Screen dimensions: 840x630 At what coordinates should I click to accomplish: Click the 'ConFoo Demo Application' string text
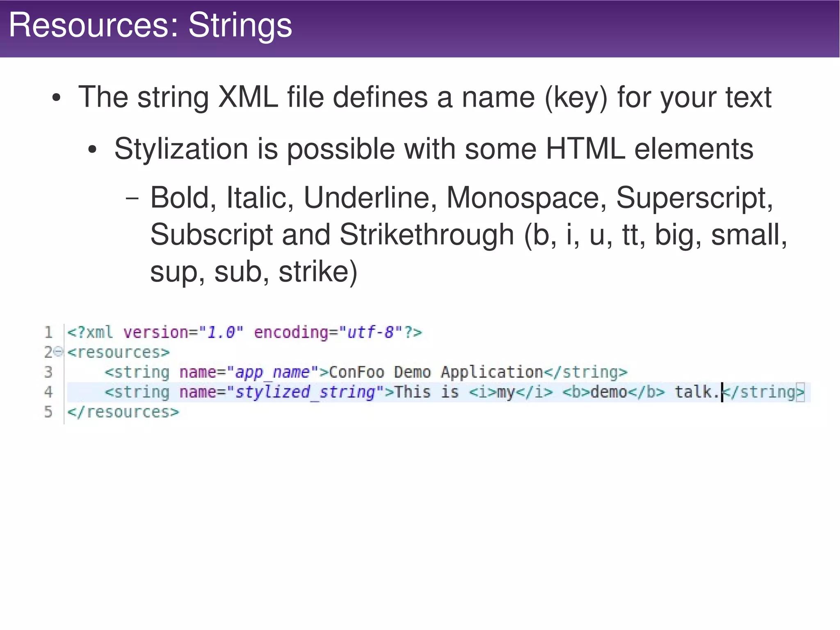(x=436, y=372)
